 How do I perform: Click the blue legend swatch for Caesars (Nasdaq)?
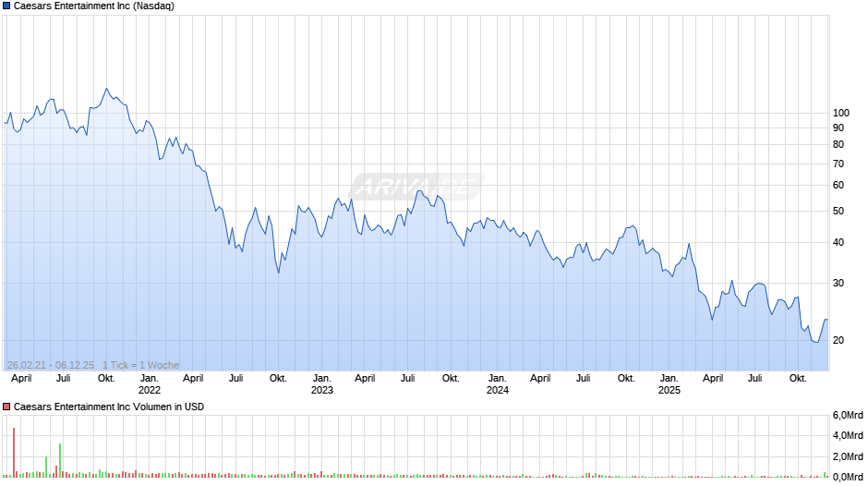tap(6, 6)
